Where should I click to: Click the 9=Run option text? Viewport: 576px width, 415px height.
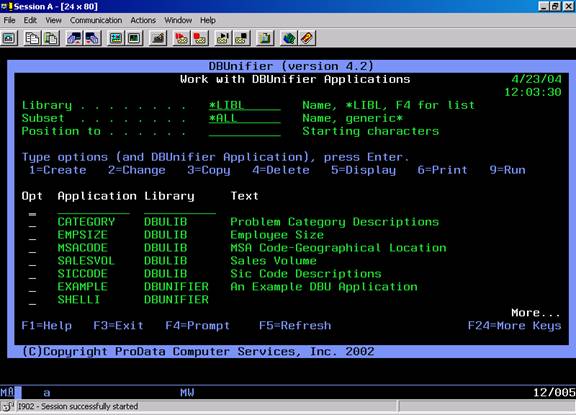[x=507, y=170]
